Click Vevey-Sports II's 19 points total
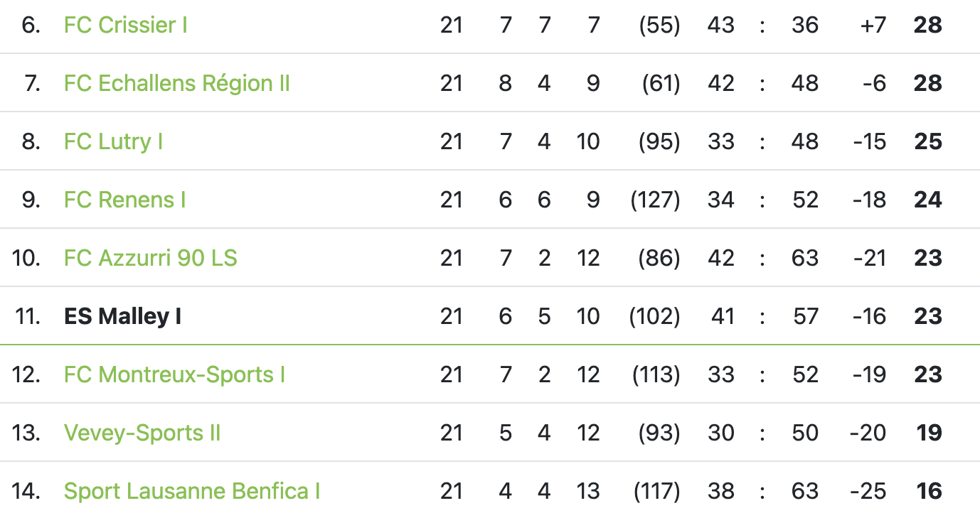980x513 pixels. [930, 433]
